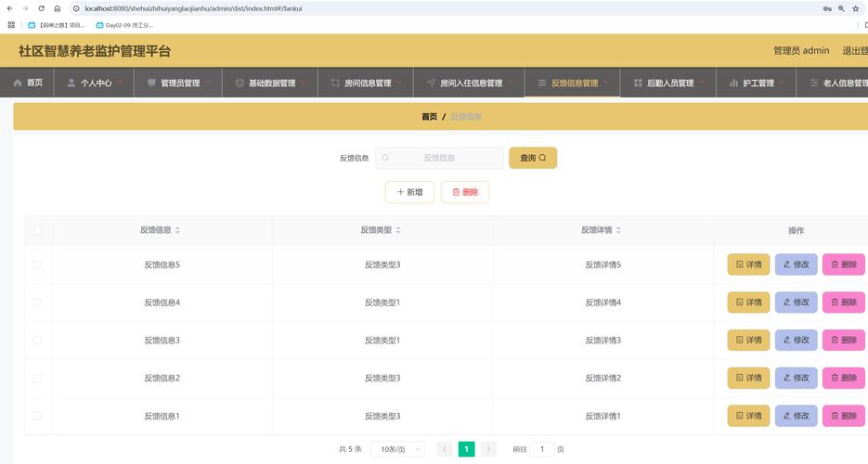Open the browser home icon
Image resolution: width=868 pixels, height=464 pixels.
coord(57,8)
